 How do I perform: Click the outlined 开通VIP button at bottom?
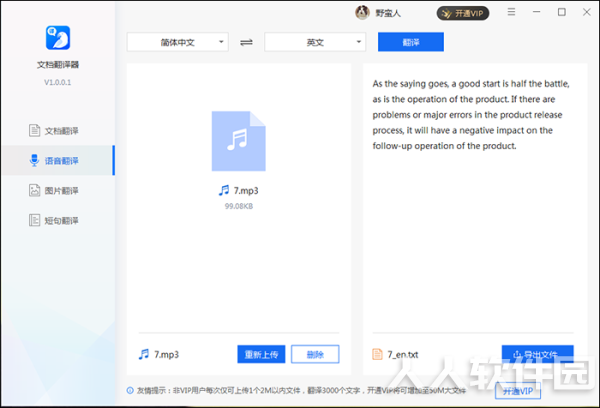tap(518, 391)
